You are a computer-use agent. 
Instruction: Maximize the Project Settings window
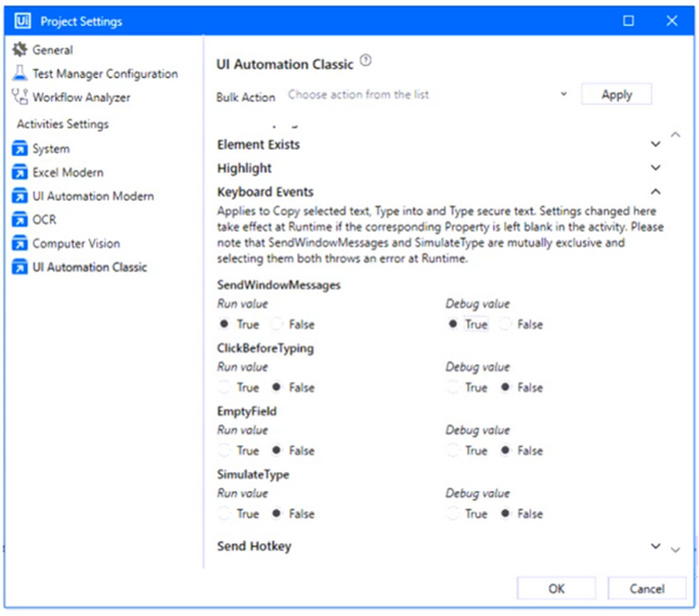tap(628, 21)
